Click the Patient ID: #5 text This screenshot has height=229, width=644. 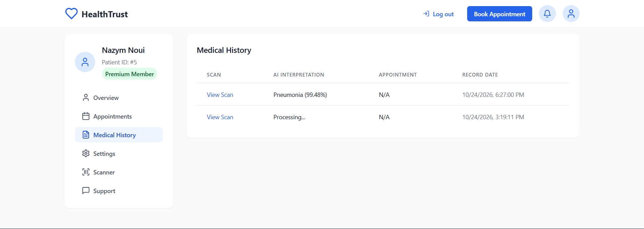[x=119, y=62]
